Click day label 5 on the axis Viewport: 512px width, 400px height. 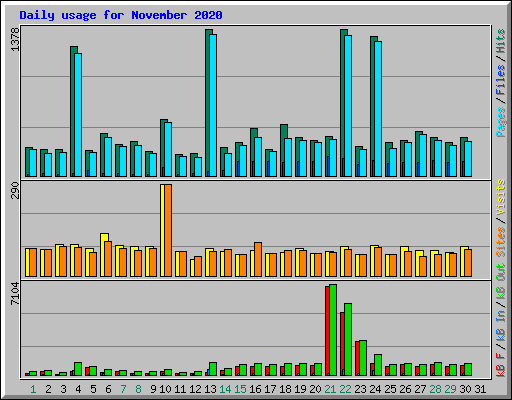point(93,389)
